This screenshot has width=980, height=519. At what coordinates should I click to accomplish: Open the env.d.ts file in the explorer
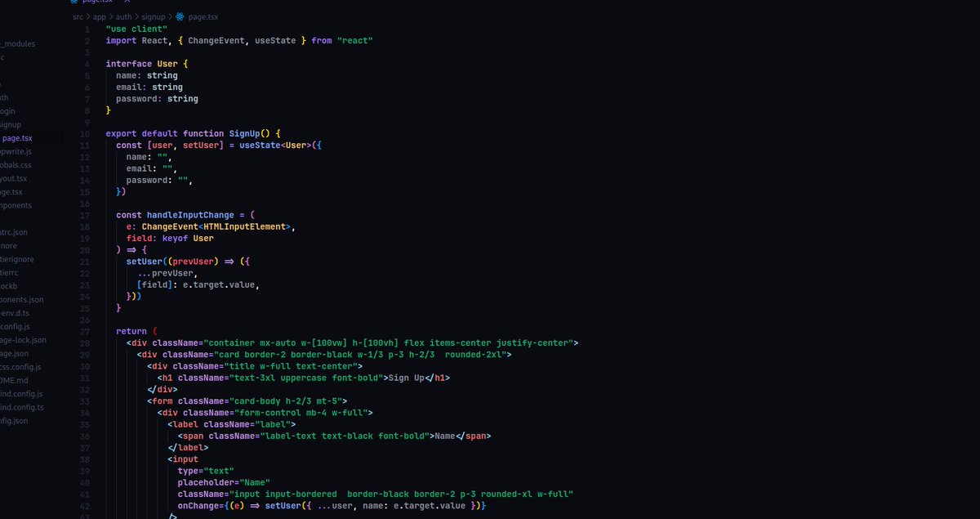pos(15,313)
